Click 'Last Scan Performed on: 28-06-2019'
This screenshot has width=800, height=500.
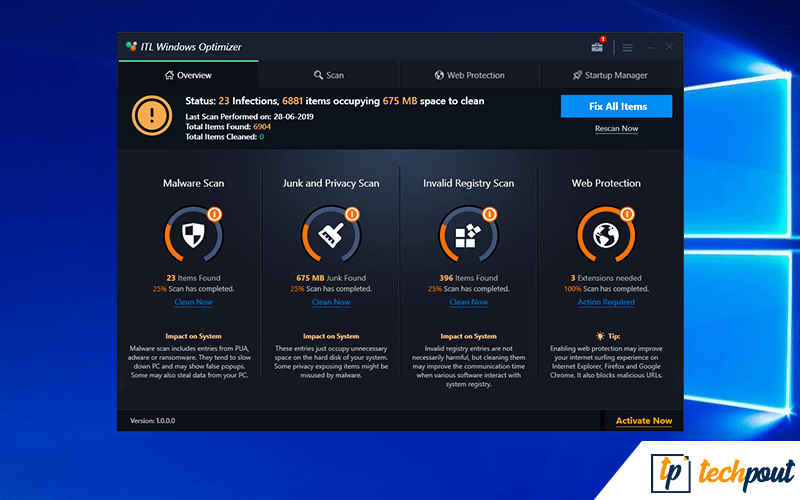[249, 116]
